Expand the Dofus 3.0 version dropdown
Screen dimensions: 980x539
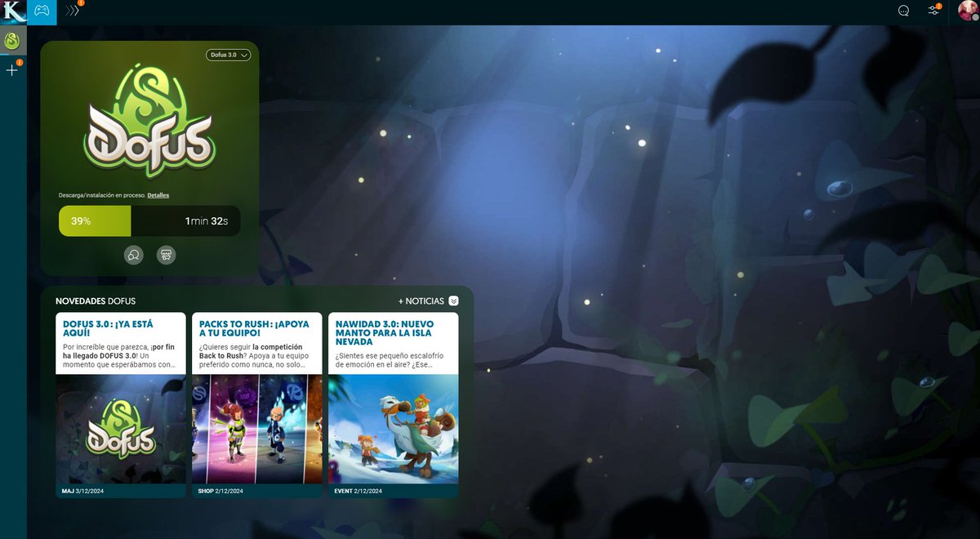point(228,55)
